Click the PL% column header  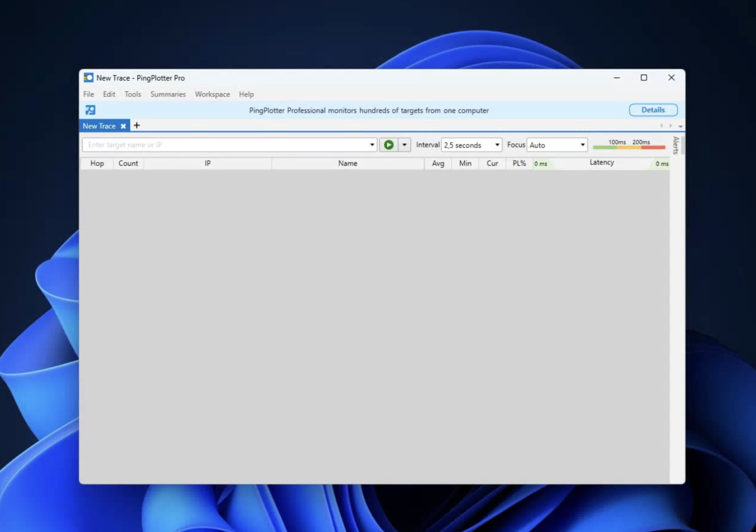tap(519, 163)
